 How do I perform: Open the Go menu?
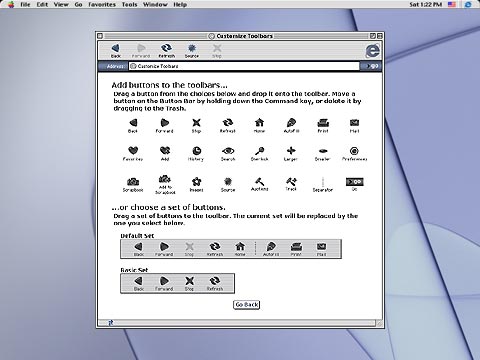(x=78, y=4)
